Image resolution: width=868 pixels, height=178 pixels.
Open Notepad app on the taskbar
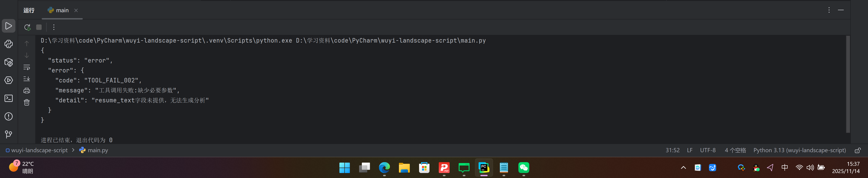point(504,168)
